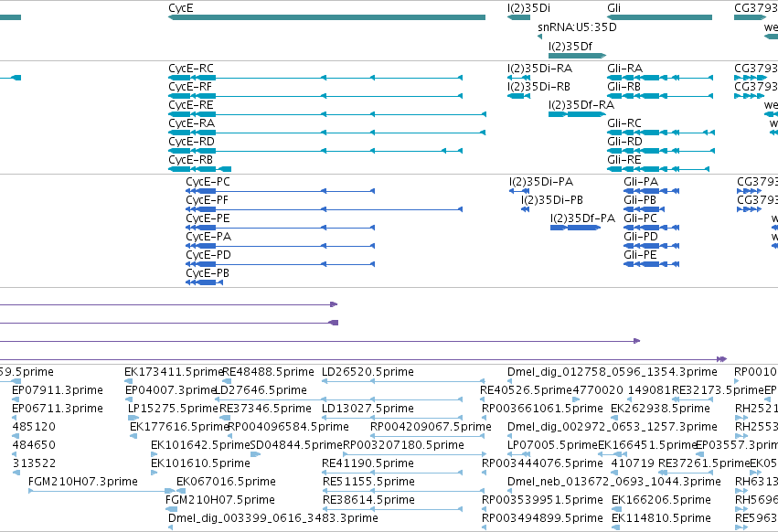Select the EK067016.5prime EST label
The height and width of the screenshot is (532, 778).
226,483
